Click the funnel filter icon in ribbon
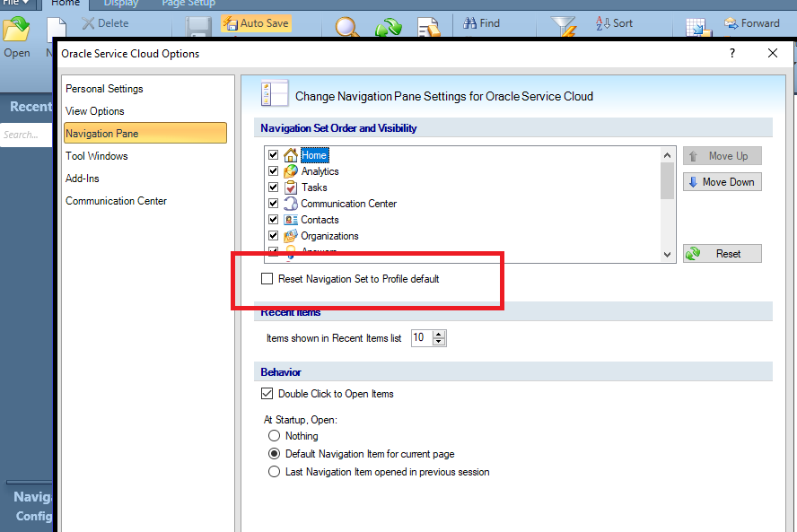The width and height of the screenshot is (797, 532). [563, 26]
